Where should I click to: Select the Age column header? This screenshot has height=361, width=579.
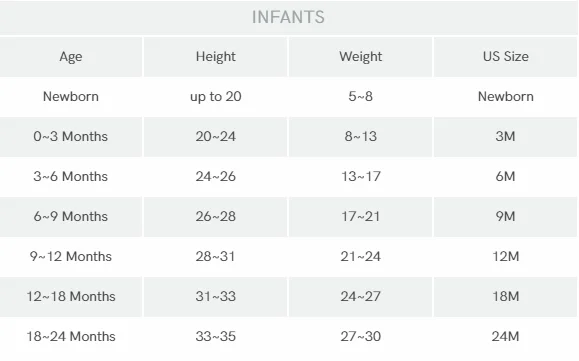71,57
